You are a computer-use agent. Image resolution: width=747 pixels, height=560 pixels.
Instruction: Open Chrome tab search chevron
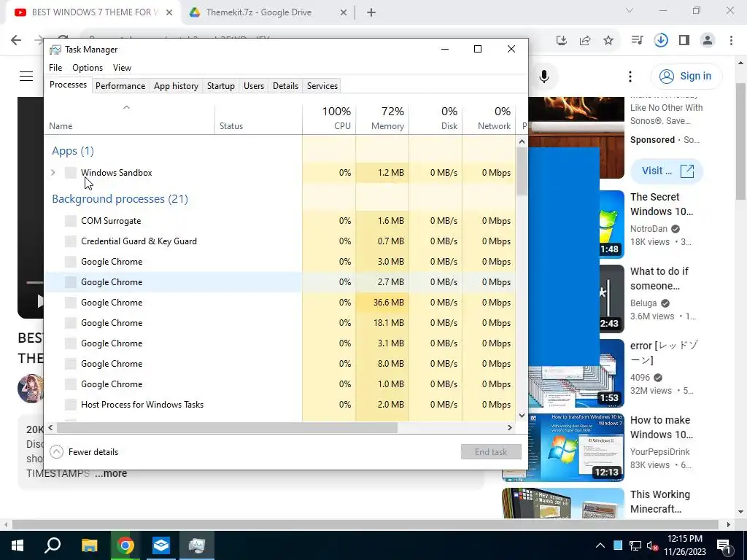(x=630, y=10)
